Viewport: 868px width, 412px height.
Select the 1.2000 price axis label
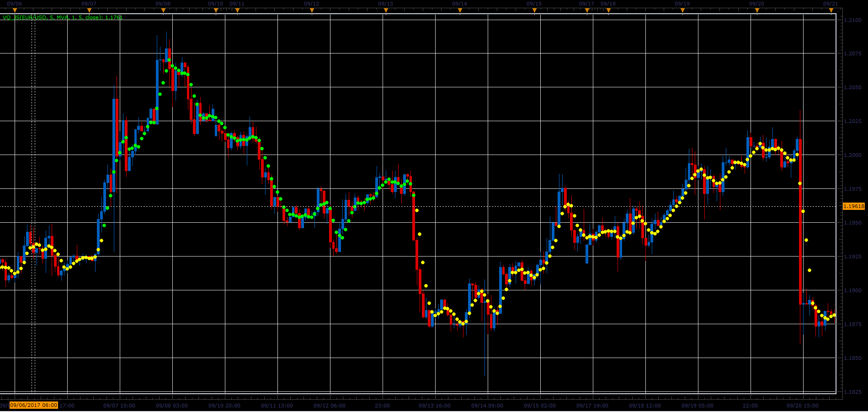click(853, 155)
